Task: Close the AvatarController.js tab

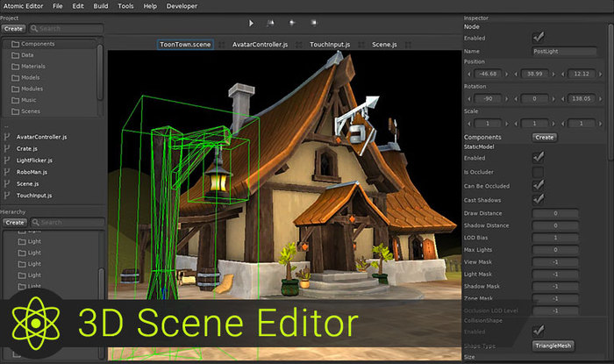Action: point(297,44)
